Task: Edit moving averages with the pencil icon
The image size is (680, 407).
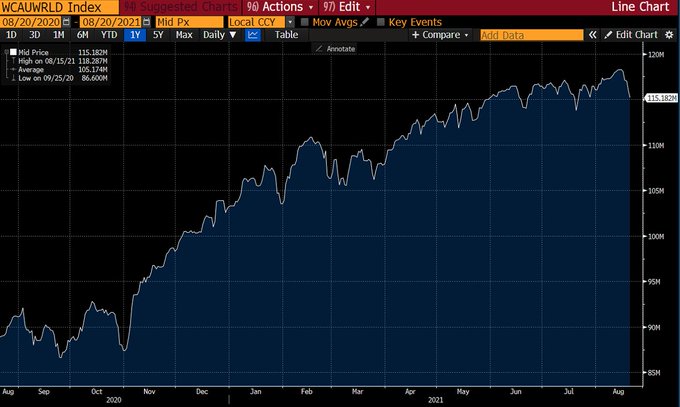Action: [x=365, y=22]
